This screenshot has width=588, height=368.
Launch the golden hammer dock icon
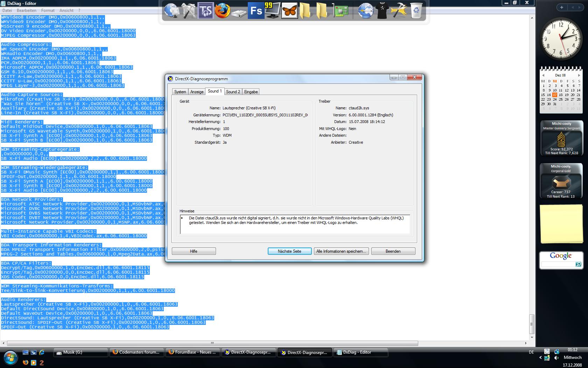pos(399,11)
